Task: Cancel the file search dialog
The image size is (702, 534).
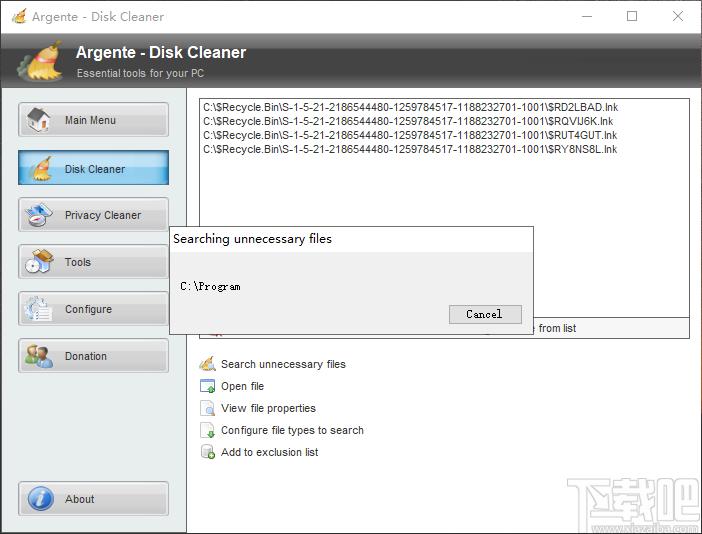Action: 485,314
